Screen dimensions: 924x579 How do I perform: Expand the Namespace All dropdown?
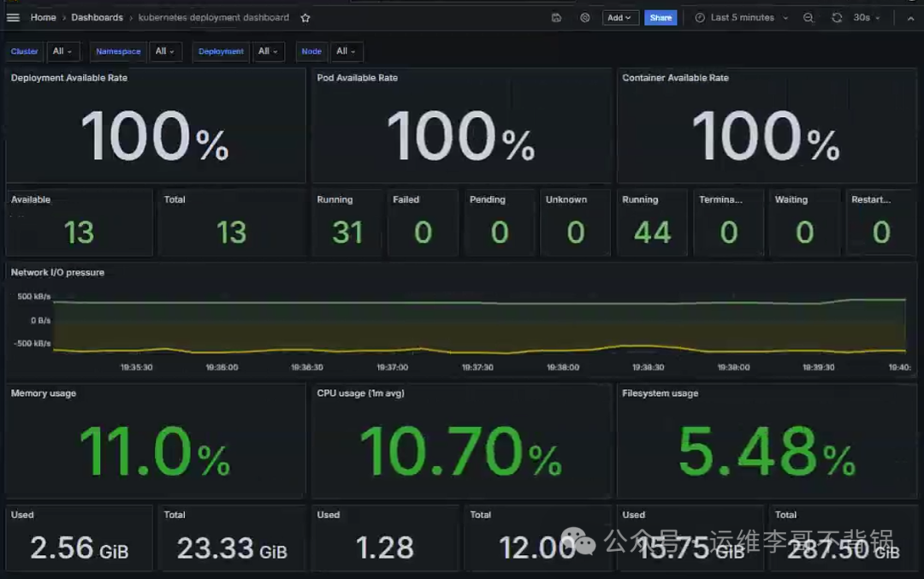tap(166, 52)
